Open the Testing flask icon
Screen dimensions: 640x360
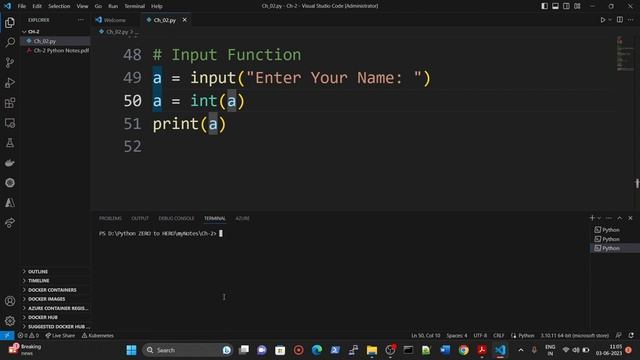10,143
